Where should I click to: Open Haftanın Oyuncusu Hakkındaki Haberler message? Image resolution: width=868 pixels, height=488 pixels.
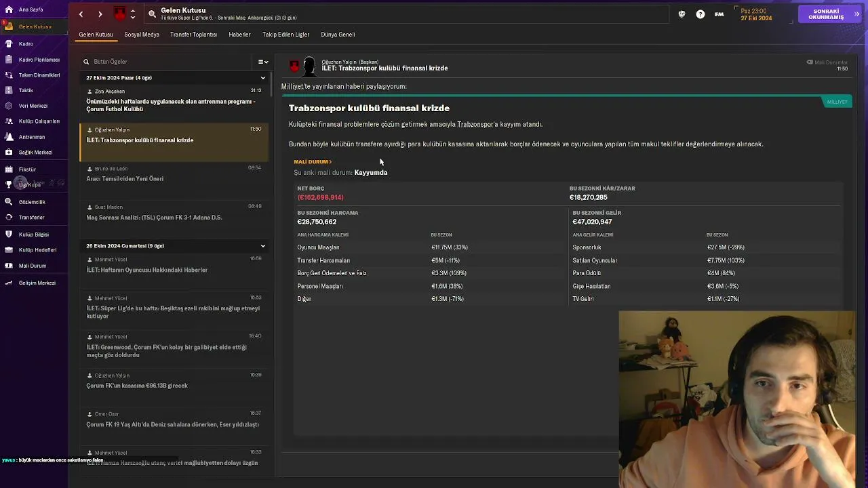[x=174, y=272]
